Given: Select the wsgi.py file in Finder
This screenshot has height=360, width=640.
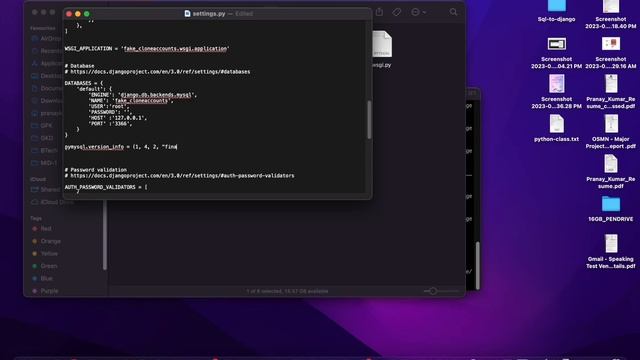Looking at the screenshot, I should pos(382,49).
